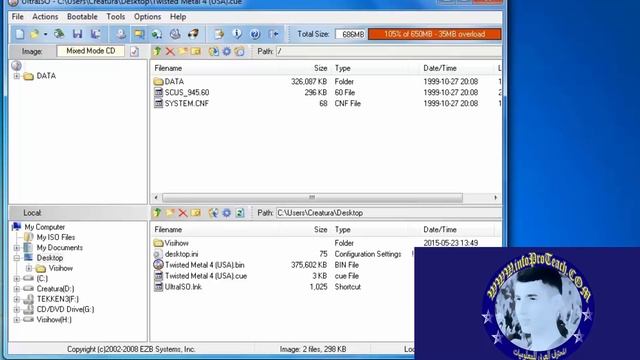Click the Exit door arrow toolbar icon
This screenshot has height=360, width=640.
pos(274,34)
